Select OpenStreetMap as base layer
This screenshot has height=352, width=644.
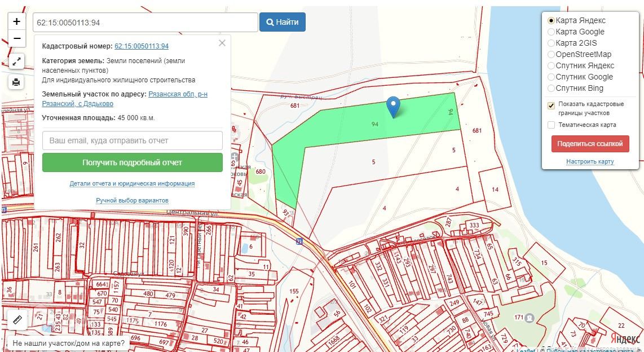click(x=551, y=54)
